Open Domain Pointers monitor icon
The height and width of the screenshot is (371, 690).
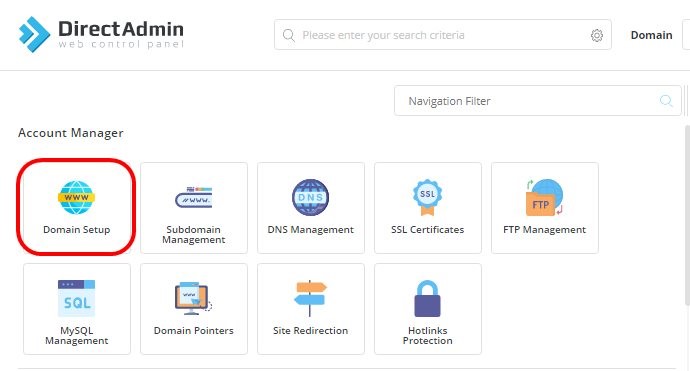click(x=194, y=298)
